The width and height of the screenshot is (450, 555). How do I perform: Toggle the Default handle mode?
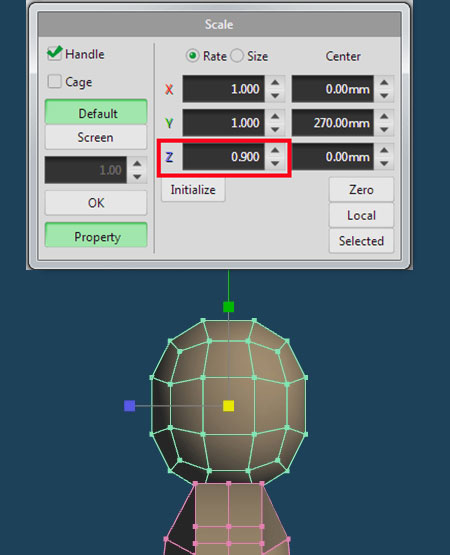[x=96, y=113]
